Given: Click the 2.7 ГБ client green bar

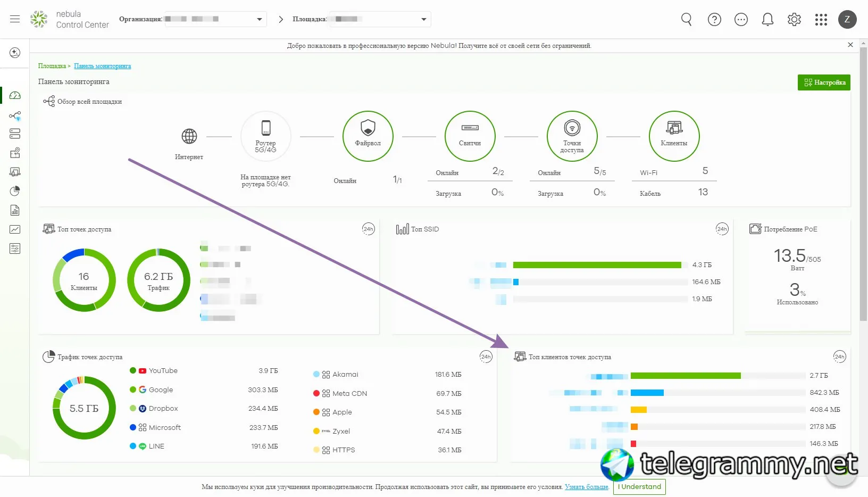Looking at the screenshot, I should tap(686, 376).
